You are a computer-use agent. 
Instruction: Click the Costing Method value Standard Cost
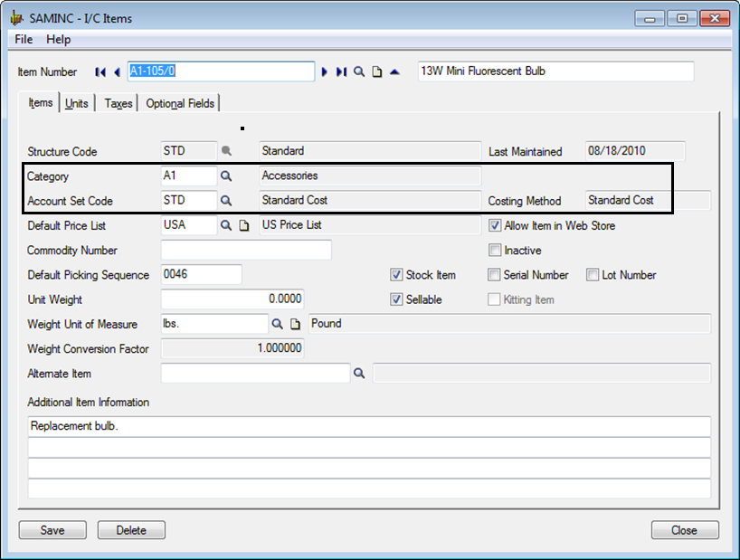tap(648, 201)
